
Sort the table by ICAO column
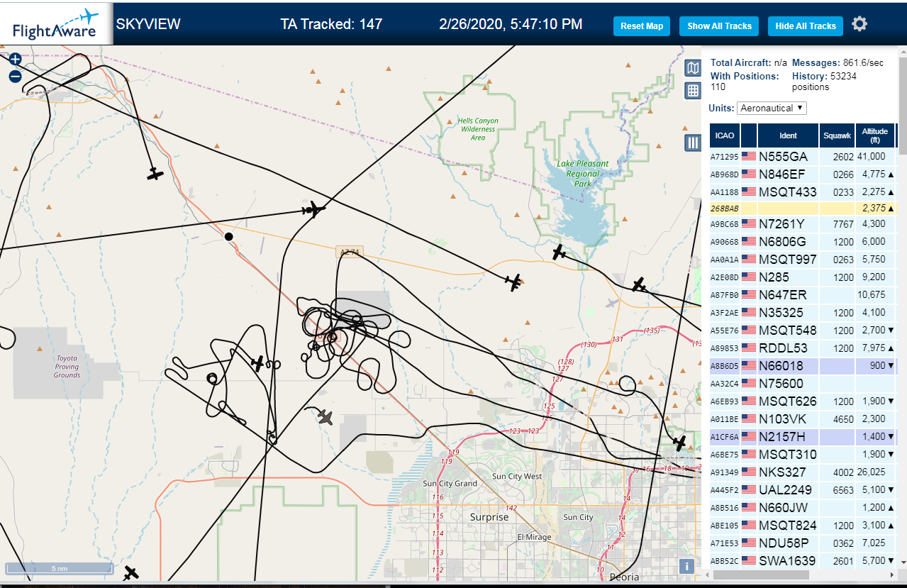[725, 135]
